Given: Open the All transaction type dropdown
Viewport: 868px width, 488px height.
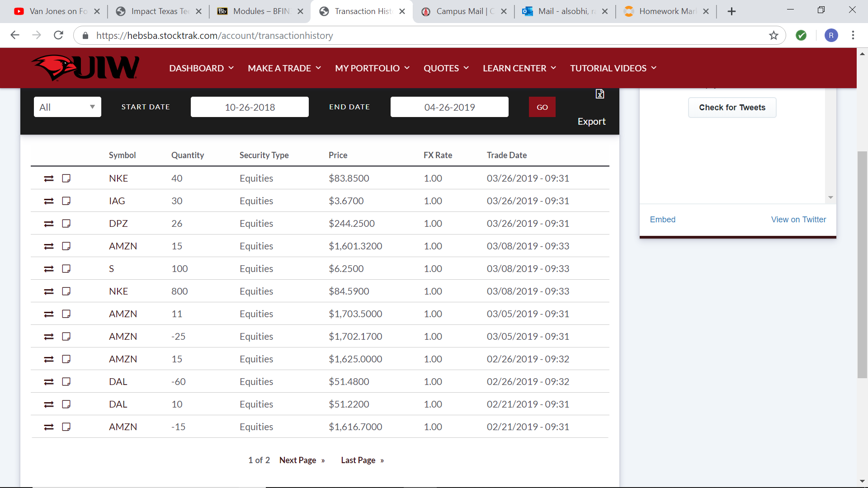Looking at the screenshot, I should (67, 107).
